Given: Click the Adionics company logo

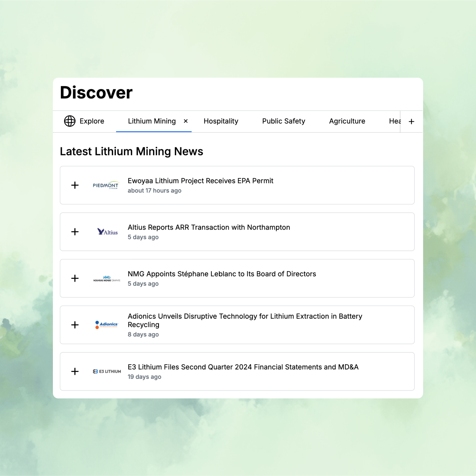Looking at the screenshot, I should click(106, 325).
